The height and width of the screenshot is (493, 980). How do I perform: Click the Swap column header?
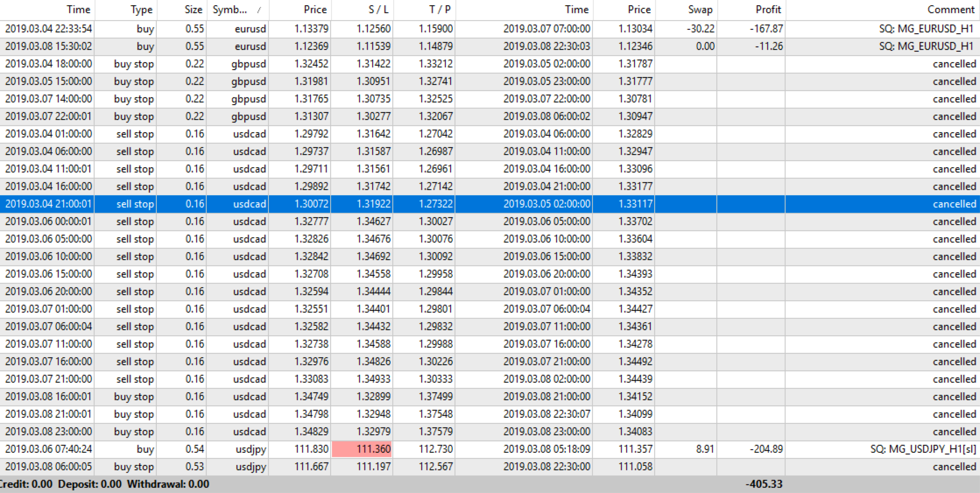coord(700,10)
